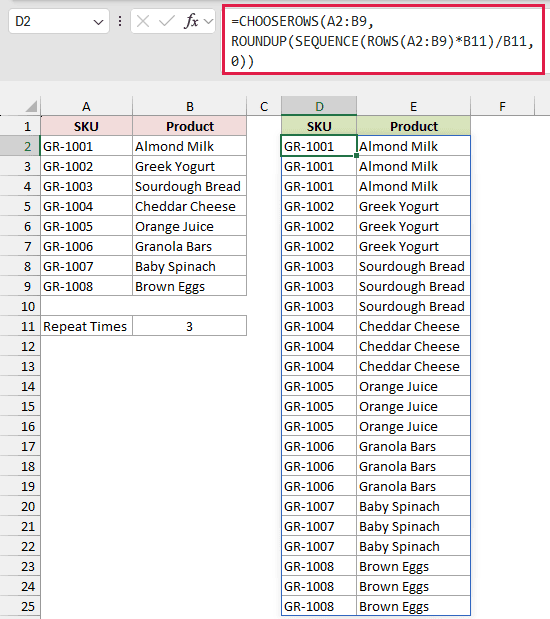Click Granola Bars in cell E18

[x=413, y=467]
